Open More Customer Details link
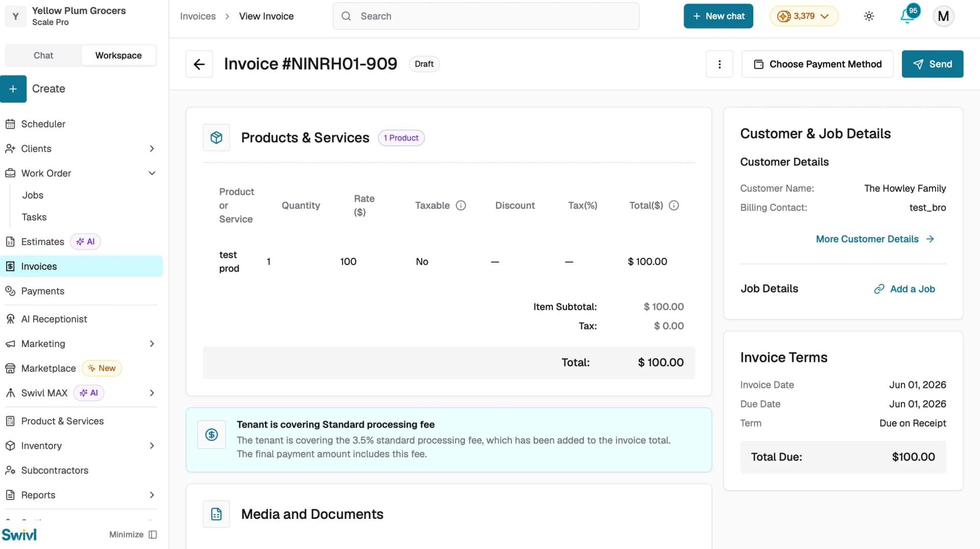The width and height of the screenshot is (980, 549). coord(875,239)
